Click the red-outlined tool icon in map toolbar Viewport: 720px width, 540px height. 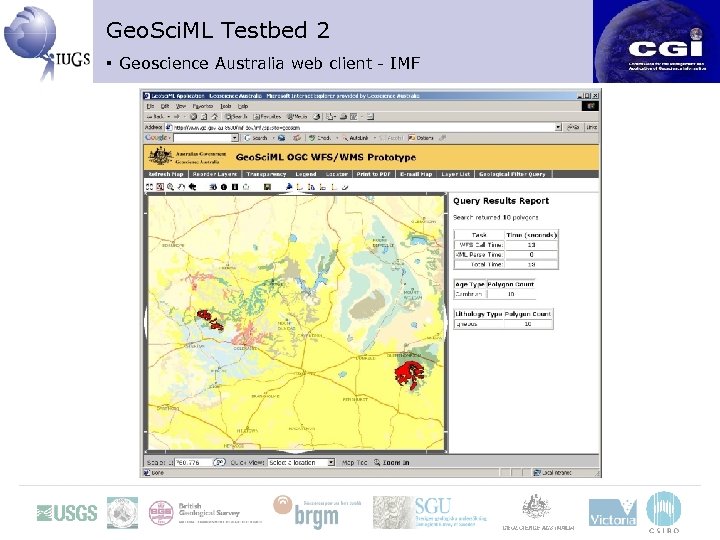click(160, 187)
